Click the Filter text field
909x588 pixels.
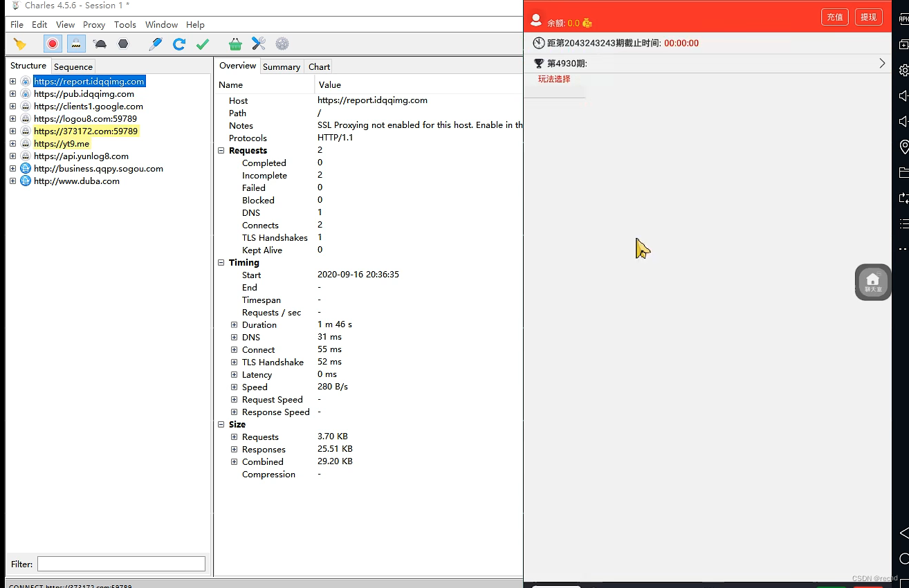[121, 564]
